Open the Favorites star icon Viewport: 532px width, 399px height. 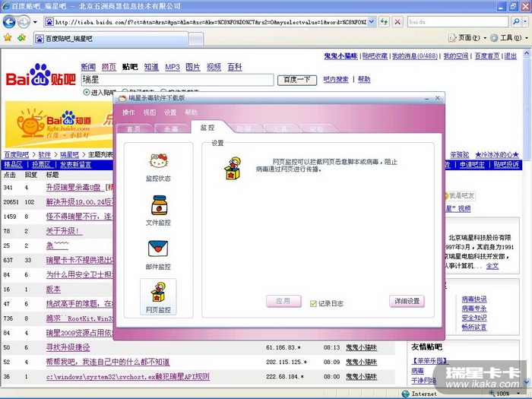8,38
